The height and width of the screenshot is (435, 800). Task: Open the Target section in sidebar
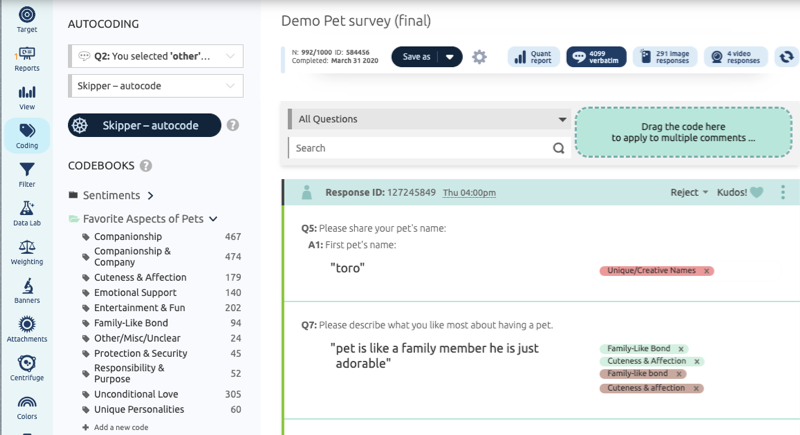point(27,20)
